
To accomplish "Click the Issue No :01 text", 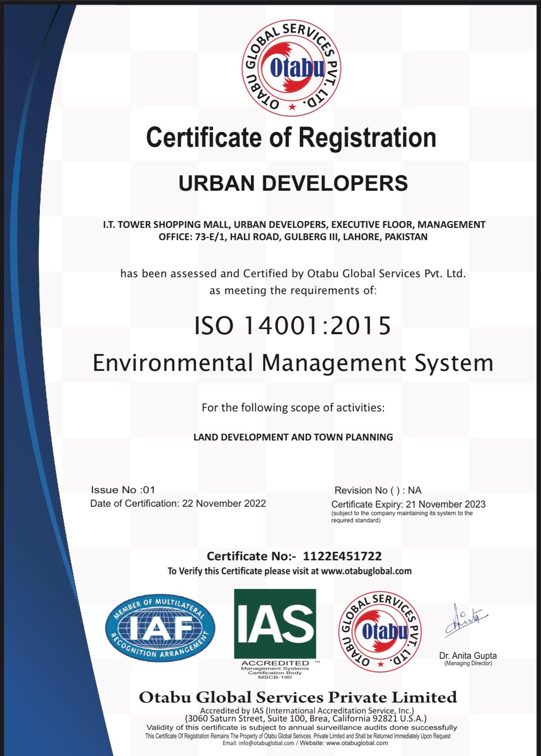I will pyautogui.click(x=123, y=490).
